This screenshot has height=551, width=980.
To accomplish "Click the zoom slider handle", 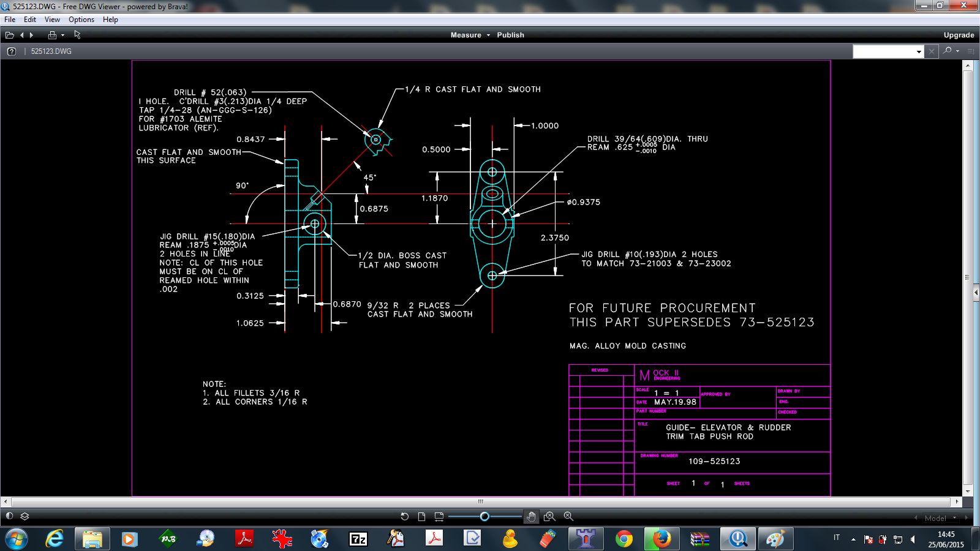I will pos(484,517).
